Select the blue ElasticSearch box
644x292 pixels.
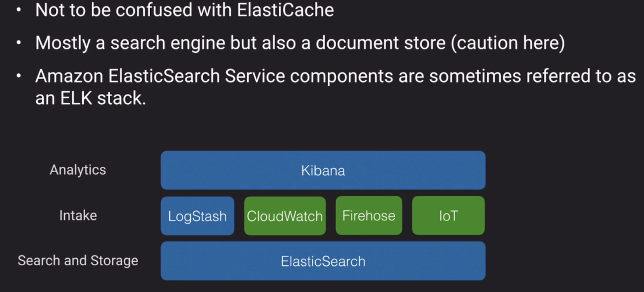click(323, 261)
